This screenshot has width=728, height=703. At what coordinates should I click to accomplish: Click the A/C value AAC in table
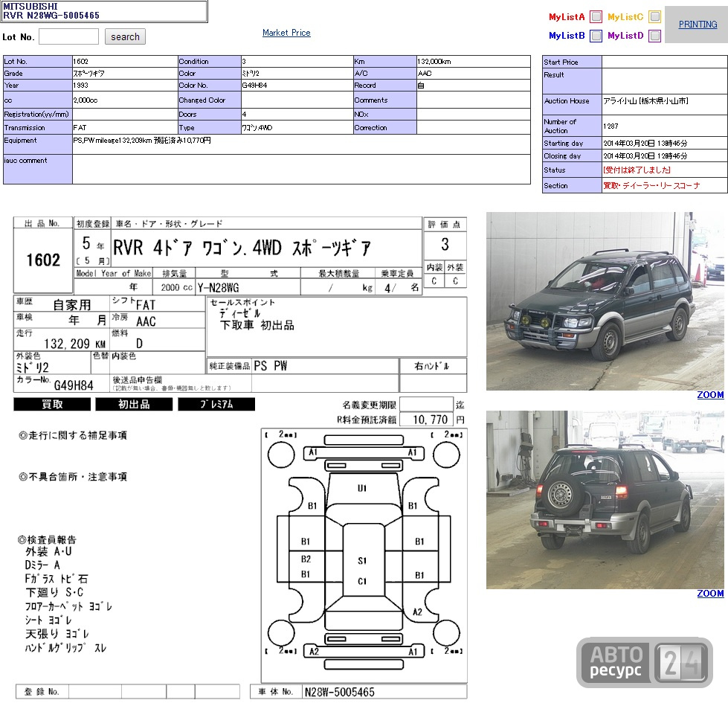tap(425, 74)
